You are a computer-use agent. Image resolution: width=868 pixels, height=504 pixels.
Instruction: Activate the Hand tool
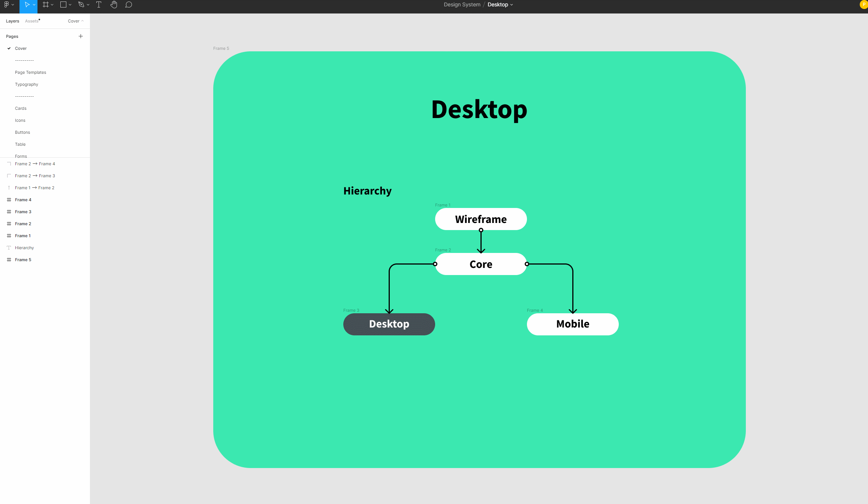114,4
